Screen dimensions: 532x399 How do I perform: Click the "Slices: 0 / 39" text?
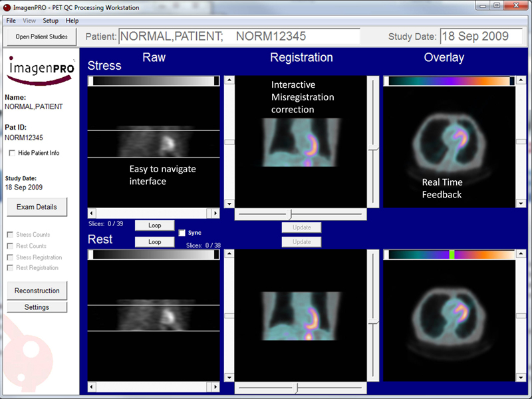(x=106, y=224)
